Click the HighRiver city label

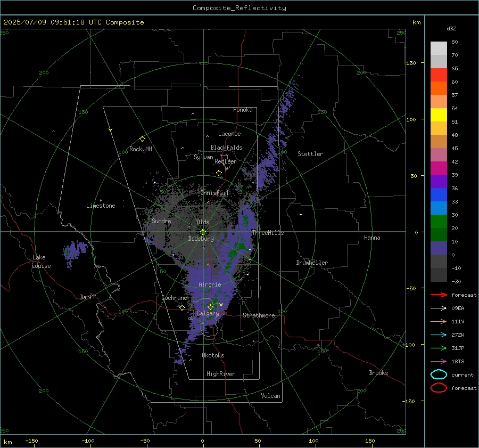(x=221, y=374)
